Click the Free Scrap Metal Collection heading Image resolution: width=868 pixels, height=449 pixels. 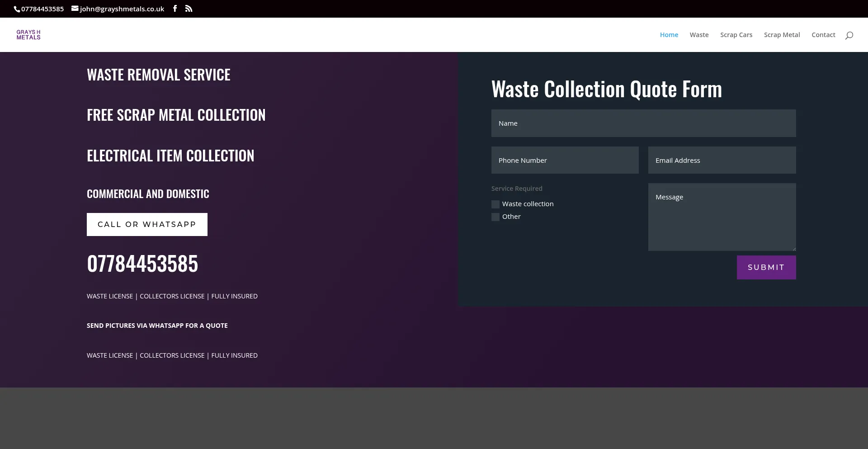tap(176, 115)
